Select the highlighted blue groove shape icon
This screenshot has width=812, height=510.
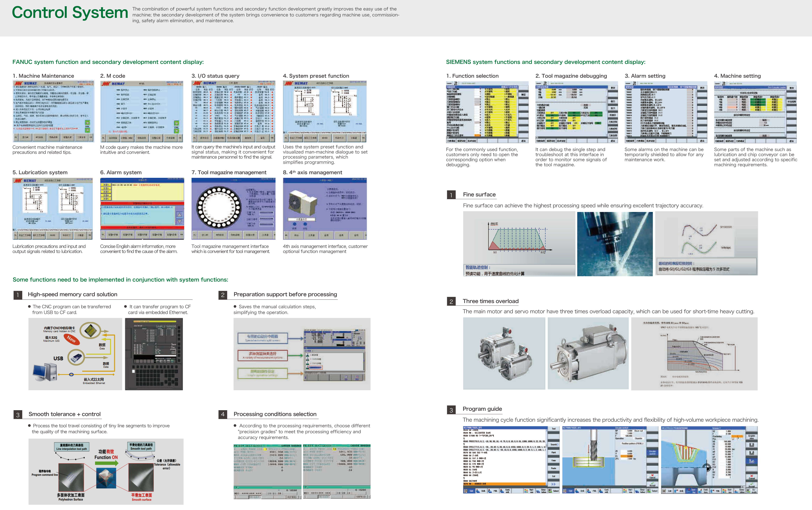tap(752, 461)
